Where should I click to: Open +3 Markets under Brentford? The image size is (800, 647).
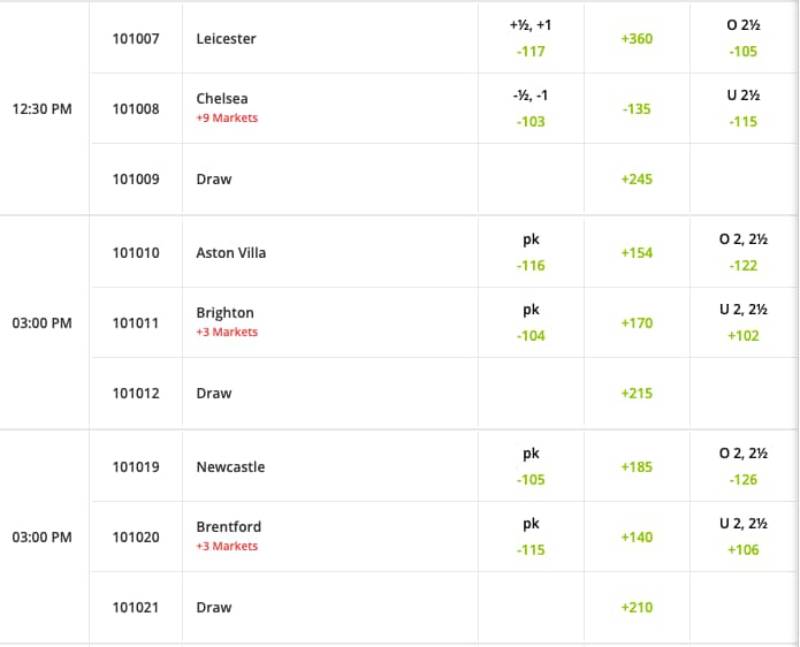point(227,546)
